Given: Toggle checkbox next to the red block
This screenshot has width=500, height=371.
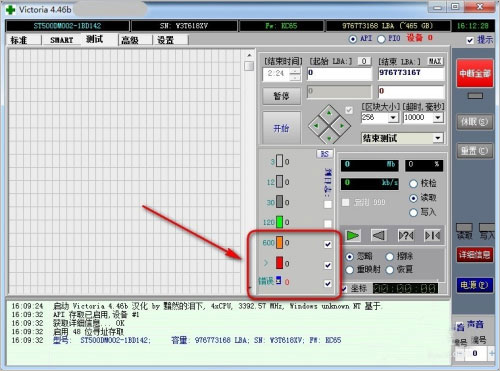Looking at the screenshot, I should coord(328,265).
